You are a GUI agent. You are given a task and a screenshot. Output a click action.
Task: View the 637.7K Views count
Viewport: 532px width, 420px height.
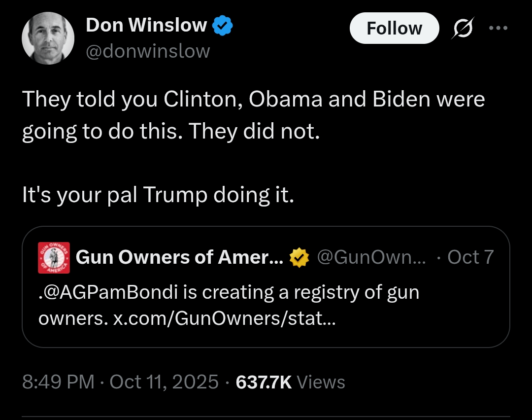pos(291,382)
